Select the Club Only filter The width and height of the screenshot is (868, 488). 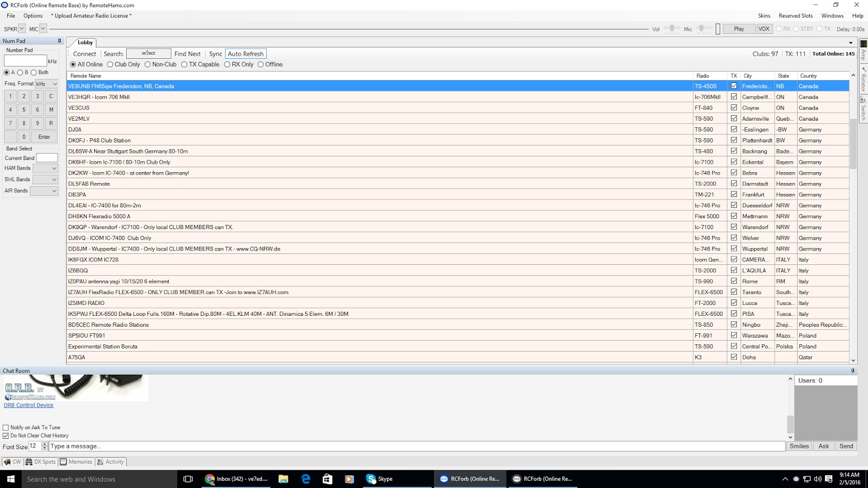pyautogui.click(x=123, y=64)
